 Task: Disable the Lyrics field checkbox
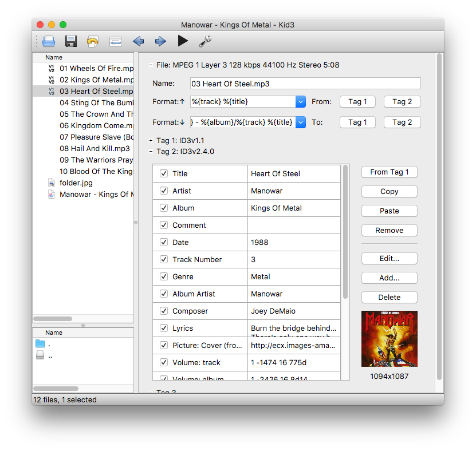click(x=164, y=328)
